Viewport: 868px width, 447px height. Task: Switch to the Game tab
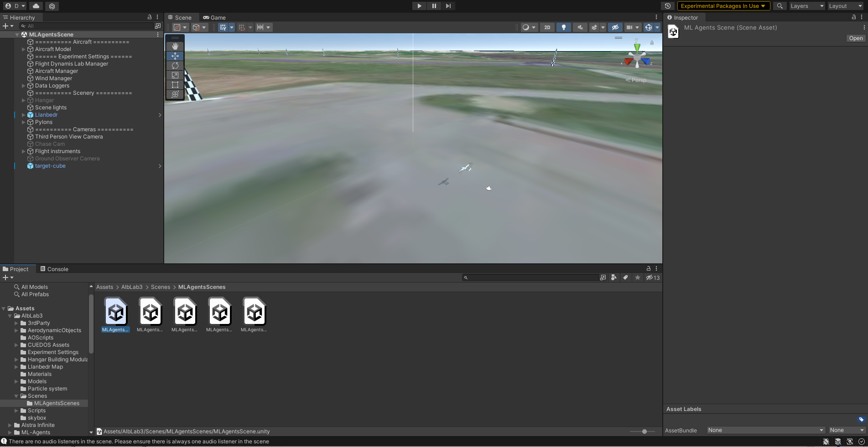(214, 17)
